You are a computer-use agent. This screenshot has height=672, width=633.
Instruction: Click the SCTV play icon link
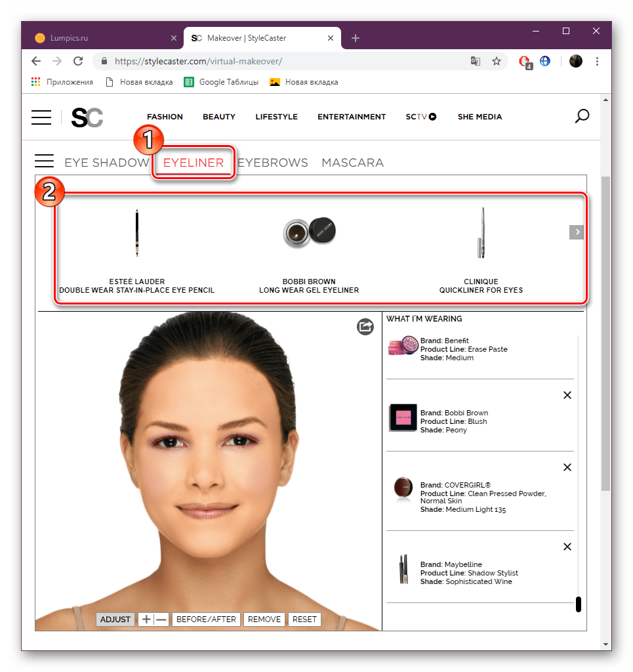pyautogui.click(x=421, y=117)
